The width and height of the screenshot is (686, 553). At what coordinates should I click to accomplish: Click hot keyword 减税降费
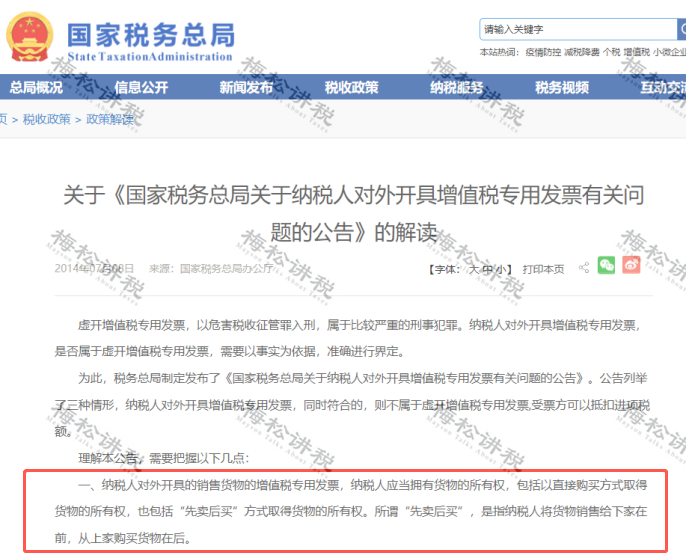(582, 52)
